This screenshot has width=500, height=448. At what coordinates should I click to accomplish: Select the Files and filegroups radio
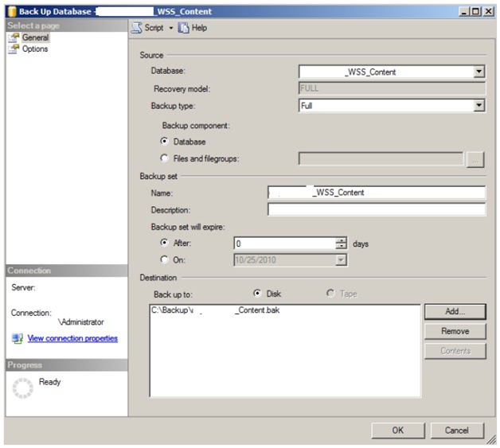coord(164,158)
